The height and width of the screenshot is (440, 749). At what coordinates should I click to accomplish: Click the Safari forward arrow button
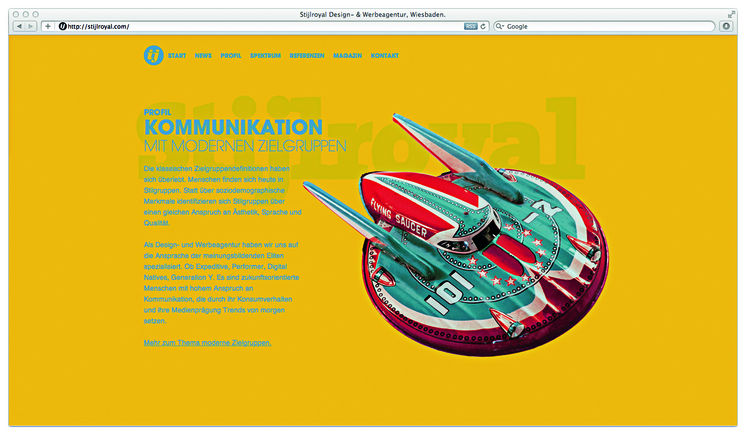[x=30, y=26]
